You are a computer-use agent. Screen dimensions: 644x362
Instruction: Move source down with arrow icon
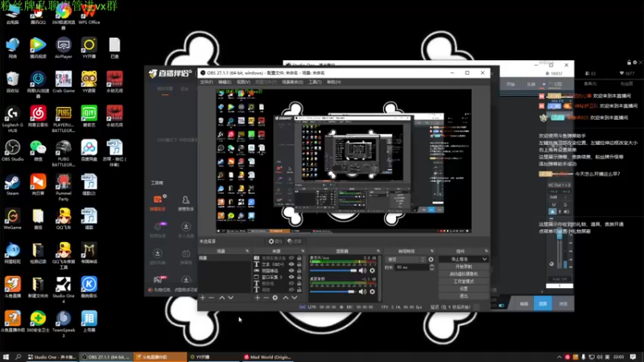(295, 298)
